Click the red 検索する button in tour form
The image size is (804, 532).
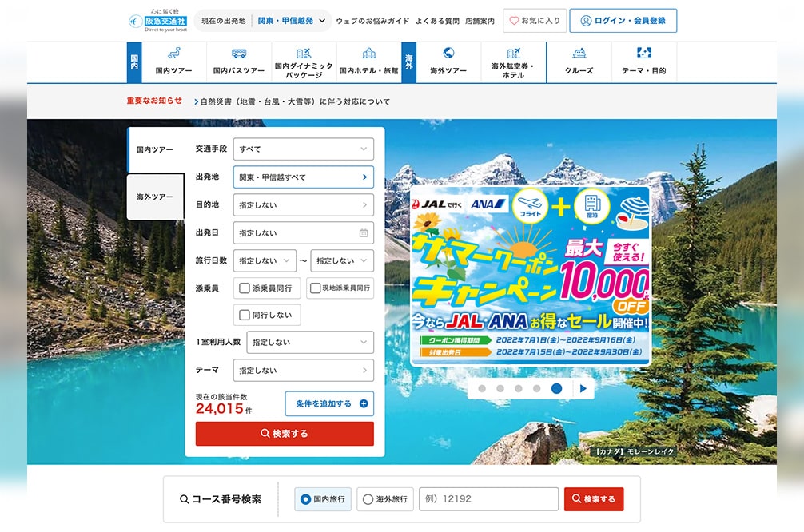coord(285,434)
